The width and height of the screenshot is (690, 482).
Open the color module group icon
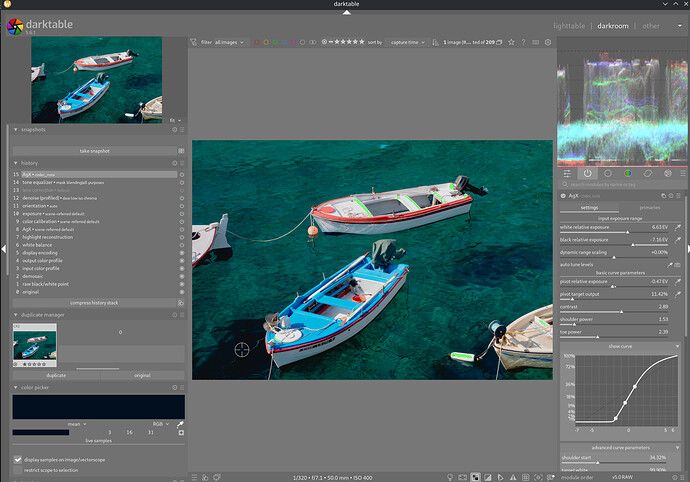click(628, 173)
